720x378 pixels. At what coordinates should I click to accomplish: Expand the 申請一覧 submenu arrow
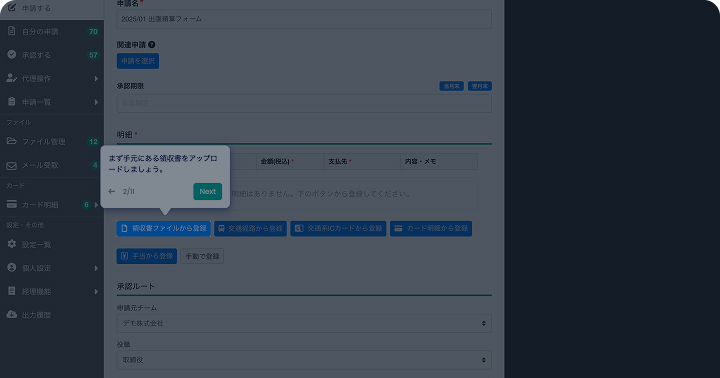coord(96,102)
